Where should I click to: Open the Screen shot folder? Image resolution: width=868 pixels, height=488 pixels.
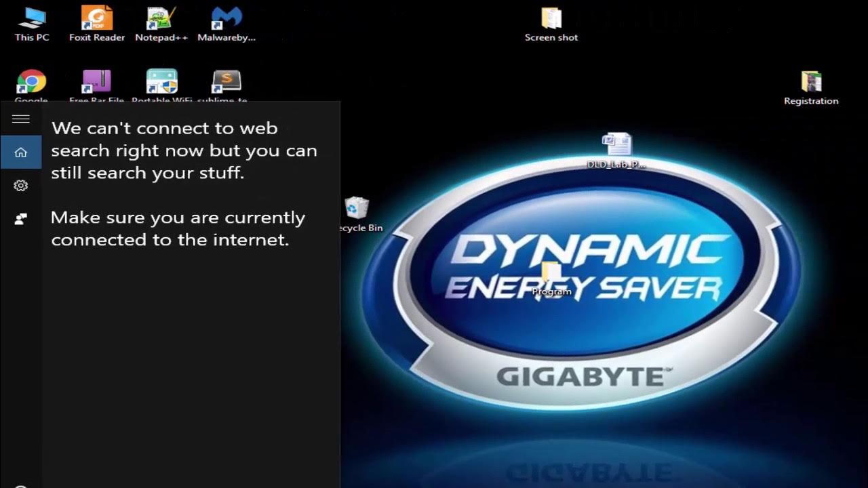551,24
